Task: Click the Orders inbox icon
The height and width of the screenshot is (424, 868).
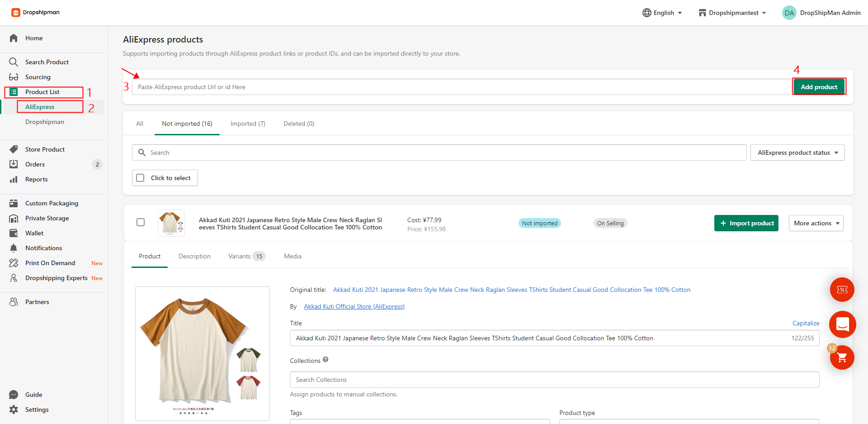Action: 14,164
